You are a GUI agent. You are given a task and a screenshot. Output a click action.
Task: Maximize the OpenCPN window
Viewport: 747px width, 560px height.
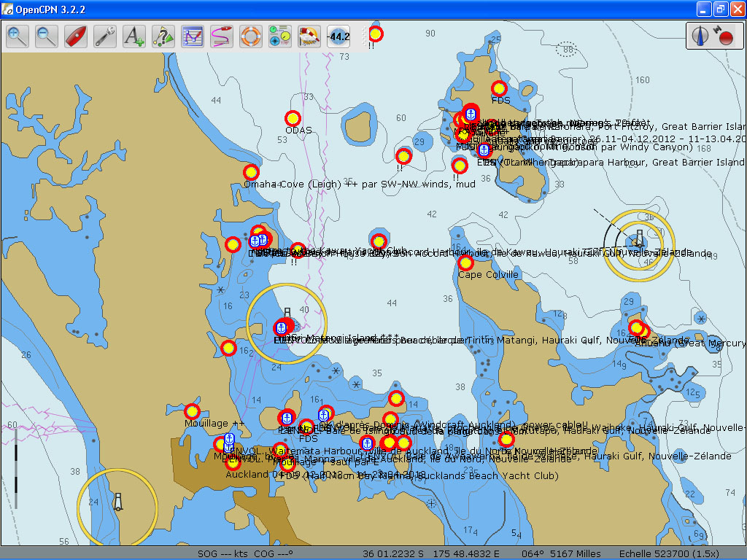coord(720,9)
